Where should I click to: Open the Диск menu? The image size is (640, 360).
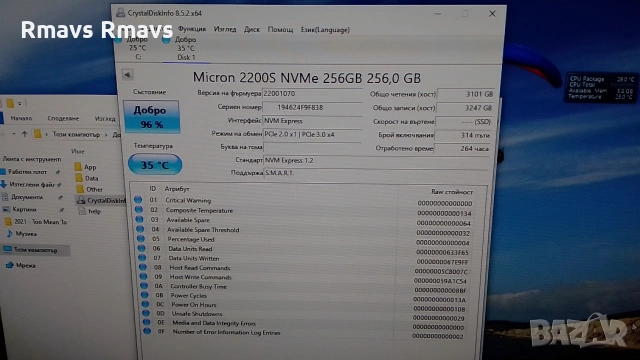pyautogui.click(x=252, y=29)
